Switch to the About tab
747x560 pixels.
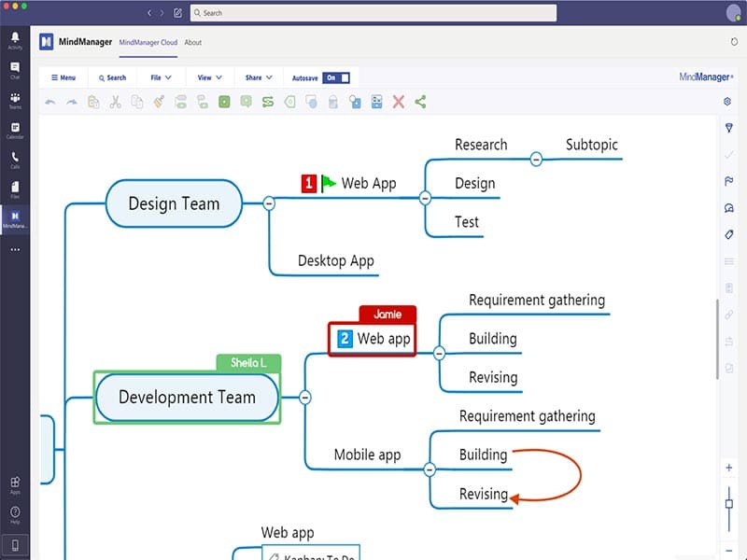pyautogui.click(x=192, y=42)
